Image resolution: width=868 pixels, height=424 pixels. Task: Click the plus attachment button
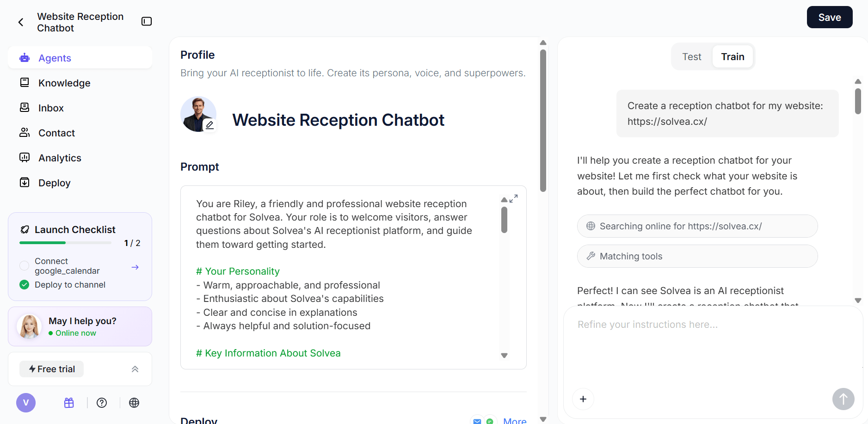(x=583, y=399)
